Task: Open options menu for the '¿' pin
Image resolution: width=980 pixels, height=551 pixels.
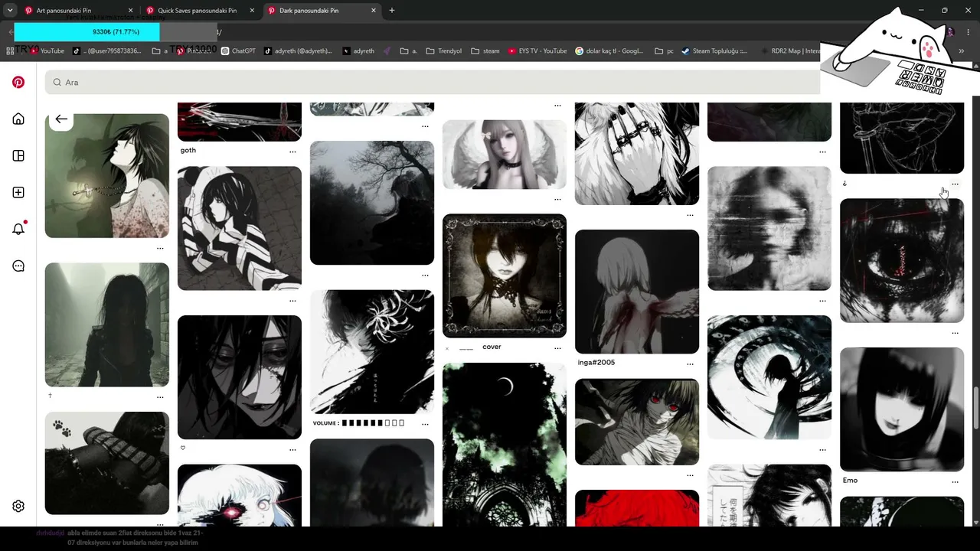Action: click(955, 184)
